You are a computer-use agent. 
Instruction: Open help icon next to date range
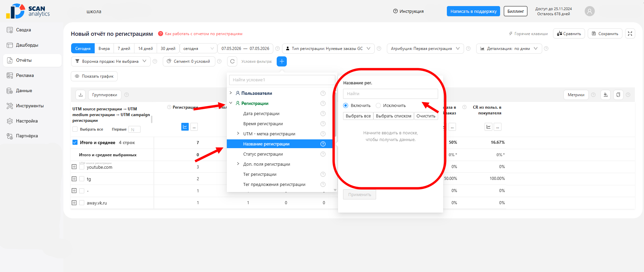277,49
